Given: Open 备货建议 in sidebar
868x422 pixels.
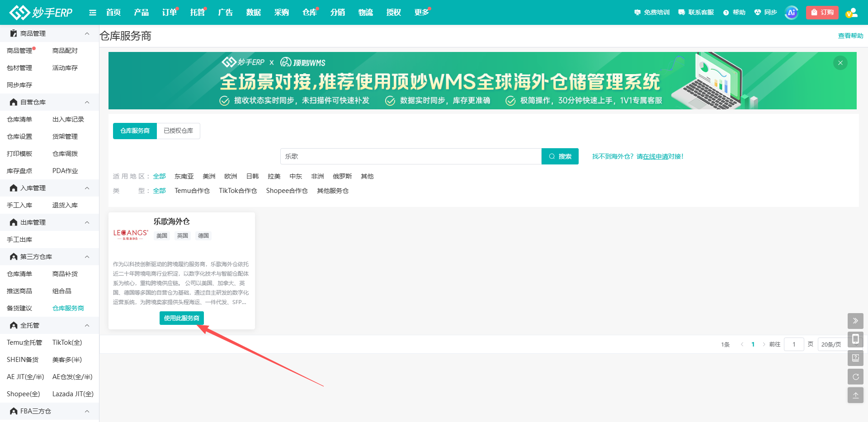Looking at the screenshot, I should click(x=19, y=308).
